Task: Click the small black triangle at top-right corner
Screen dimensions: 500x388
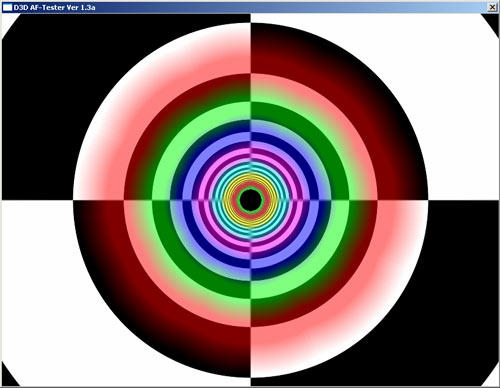Action: tap(492, 21)
